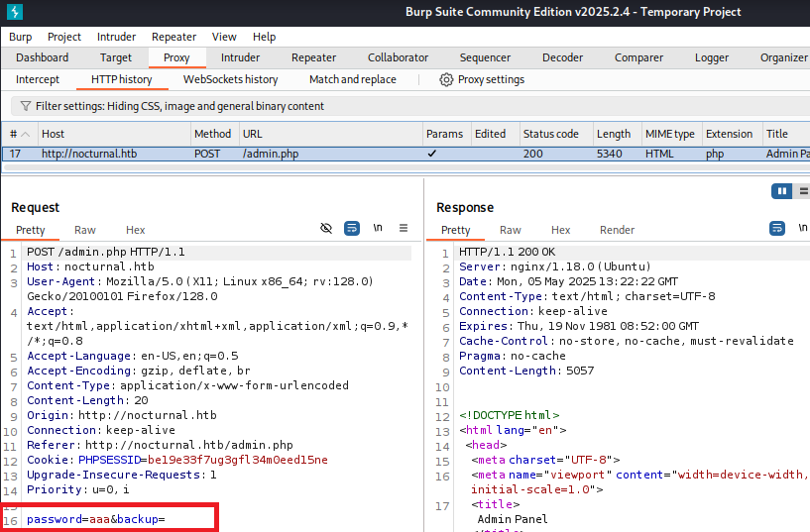Switch to the stacked layout toggle
The height and width of the screenshot is (532, 810).
pyautogui.click(x=802, y=191)
